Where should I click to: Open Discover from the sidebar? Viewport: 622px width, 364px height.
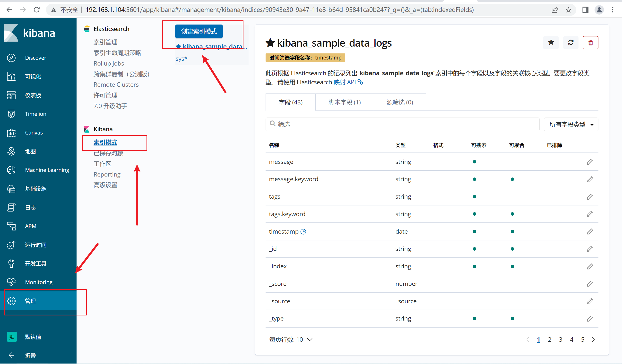[x=35, y=58]
